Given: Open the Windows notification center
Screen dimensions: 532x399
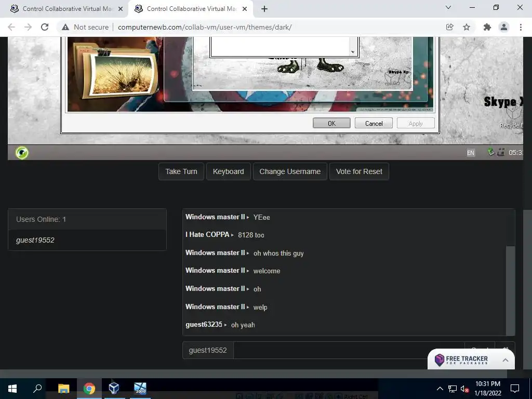Looking at the screenshot, I should point(515,389).
